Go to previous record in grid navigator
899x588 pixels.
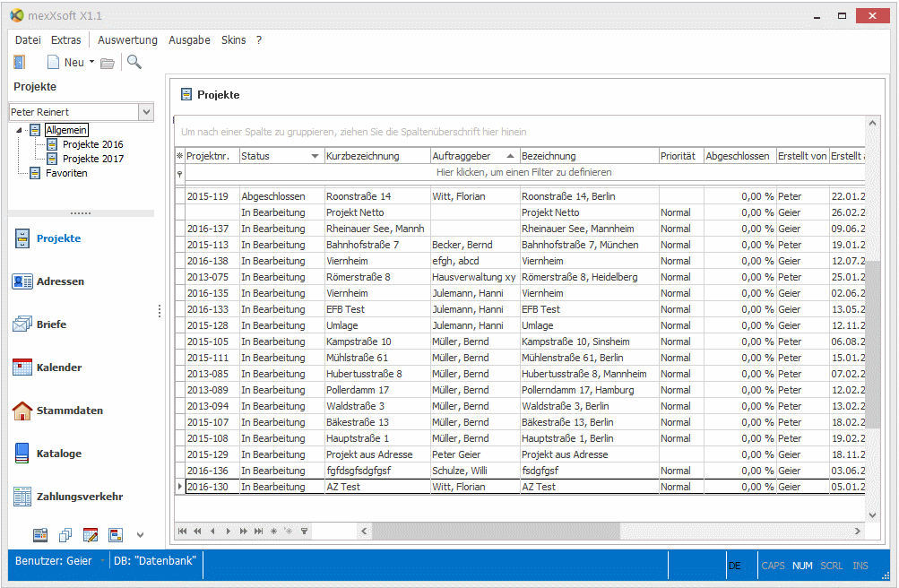(212, 532)
